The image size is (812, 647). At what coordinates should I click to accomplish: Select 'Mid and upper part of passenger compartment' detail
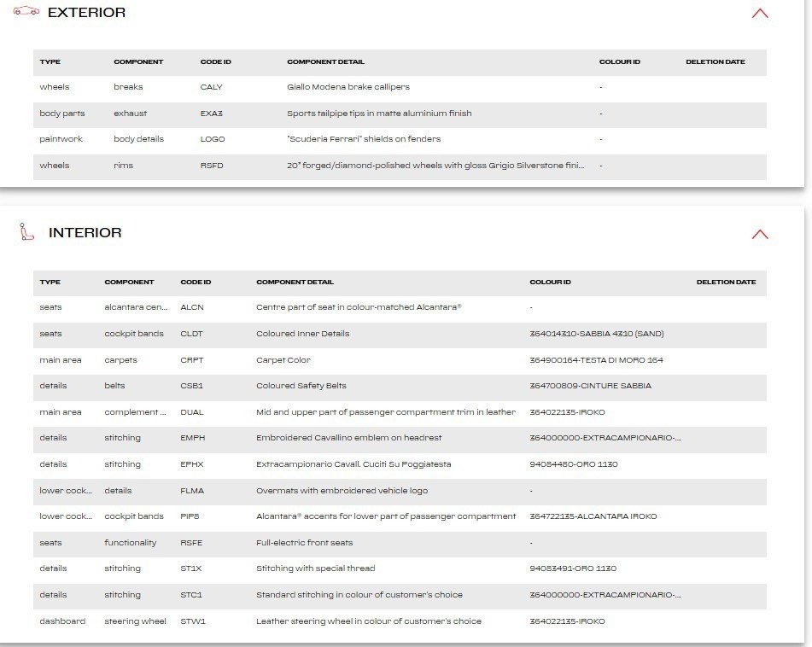(386, 412)
